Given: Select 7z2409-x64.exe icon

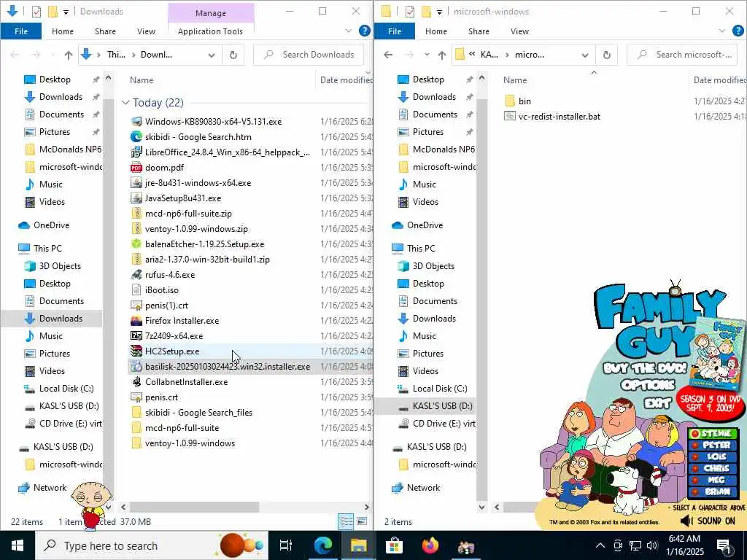Looking at the screenshot, I should point(136,335).
